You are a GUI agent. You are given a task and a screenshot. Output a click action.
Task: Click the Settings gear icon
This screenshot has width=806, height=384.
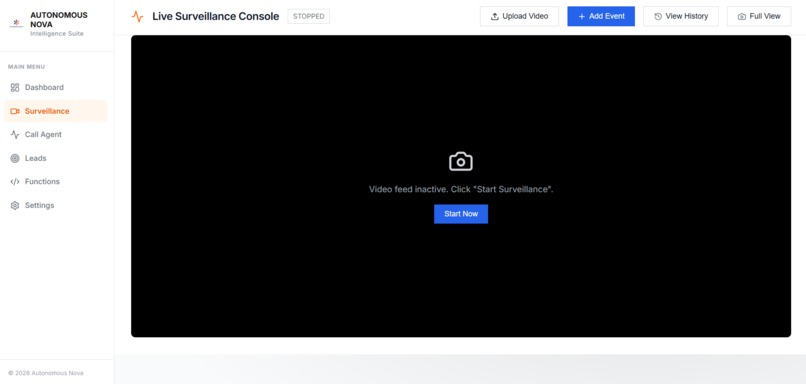pyautogui.click(x=15, y=205)
